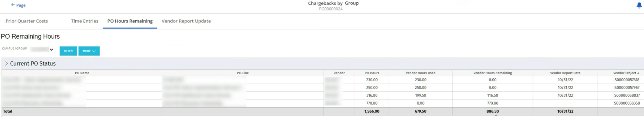Sort by Vendor Hours Remaining column
Screen dimensions: 644x117
tap(492, 73)
